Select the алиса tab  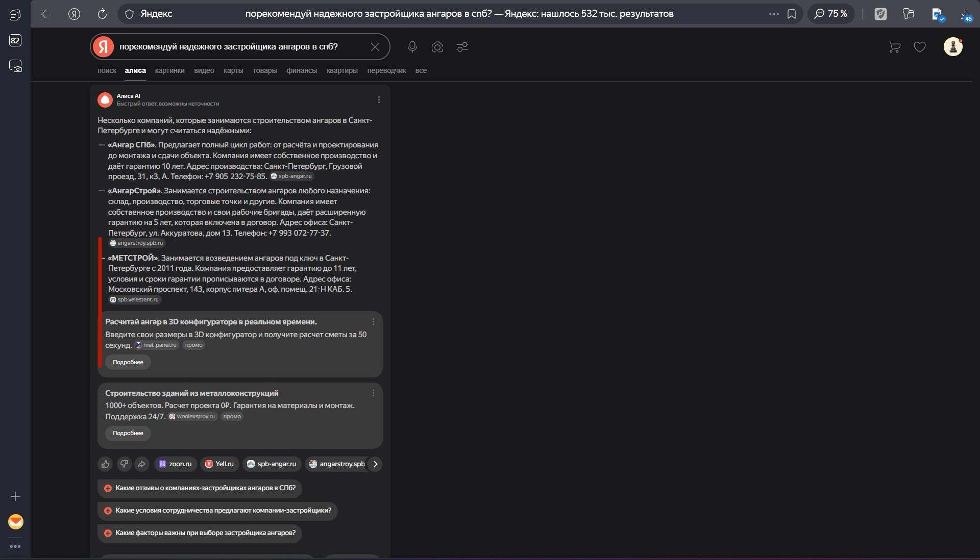135,70
